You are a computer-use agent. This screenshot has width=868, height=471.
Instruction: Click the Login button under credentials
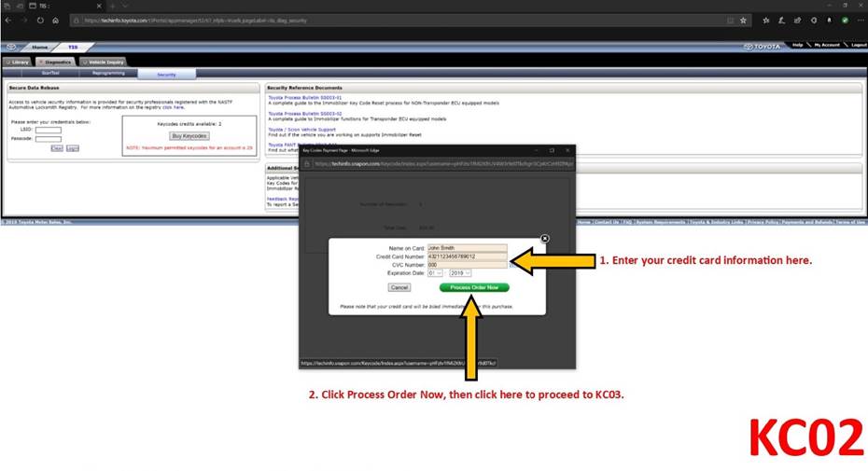click(73, 148)
